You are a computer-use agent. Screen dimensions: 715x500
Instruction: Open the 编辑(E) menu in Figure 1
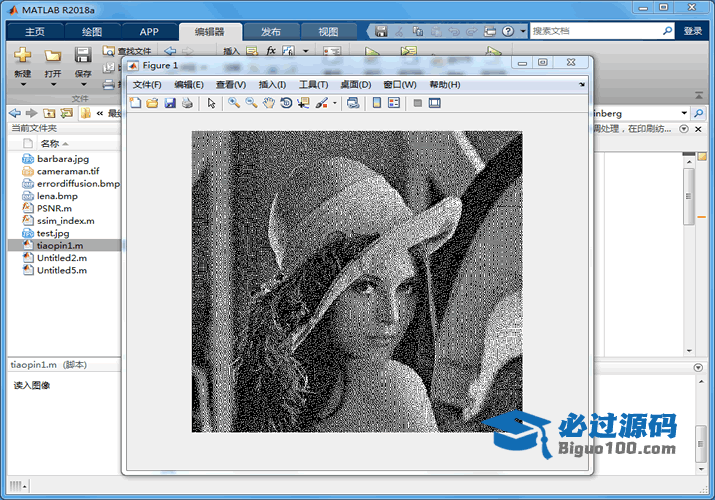pyautogui.click(x=189, y=85)
